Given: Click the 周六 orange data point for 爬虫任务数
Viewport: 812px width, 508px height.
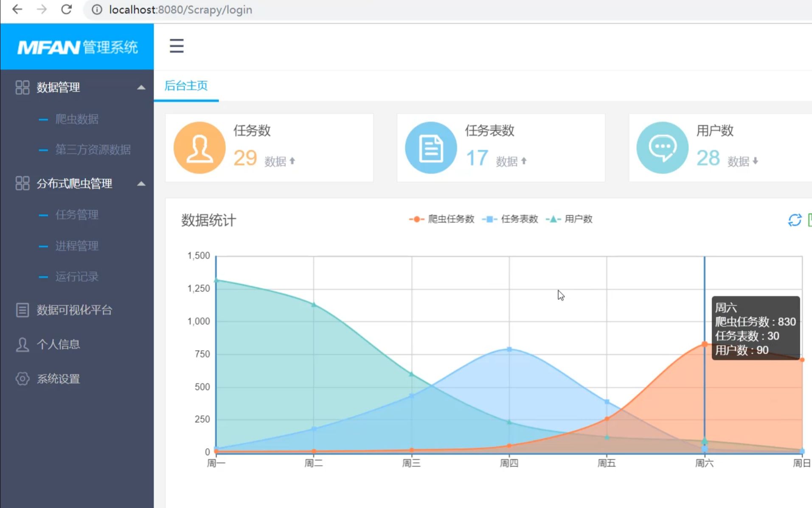Looking at the screenshot, I should 705,344.
